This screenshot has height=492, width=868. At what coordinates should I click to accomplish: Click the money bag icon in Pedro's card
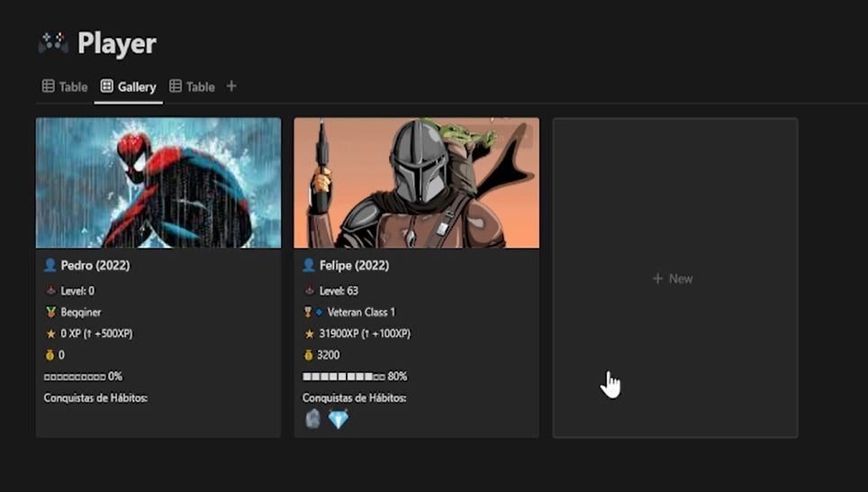50,355
